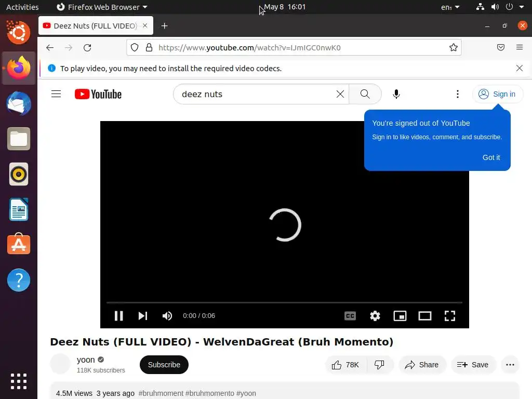
Task: Mute the video player volume
Action: click(167, 316)
